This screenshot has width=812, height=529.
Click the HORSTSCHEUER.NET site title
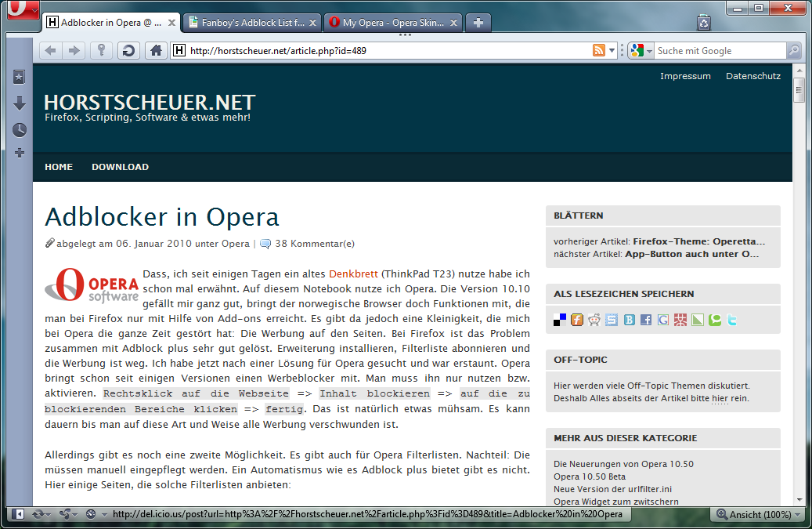150,102
